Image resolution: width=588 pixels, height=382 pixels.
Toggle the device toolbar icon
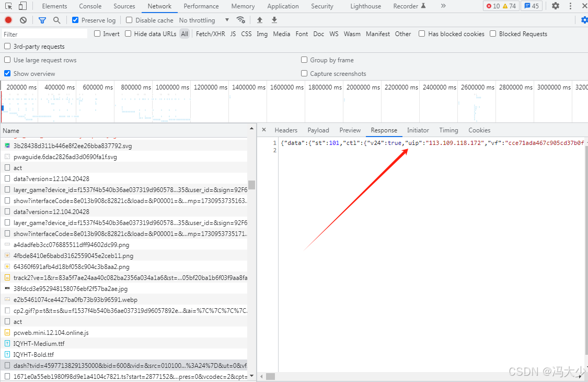[22, 6]
